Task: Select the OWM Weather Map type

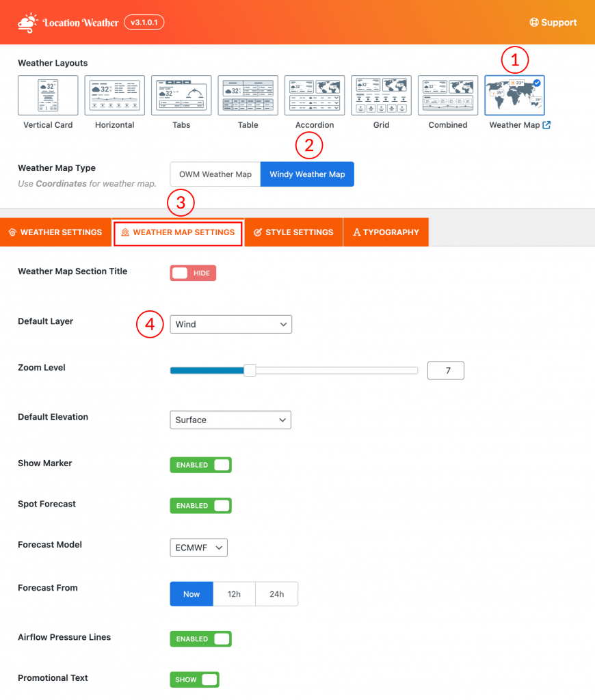Action: (215, 174)
